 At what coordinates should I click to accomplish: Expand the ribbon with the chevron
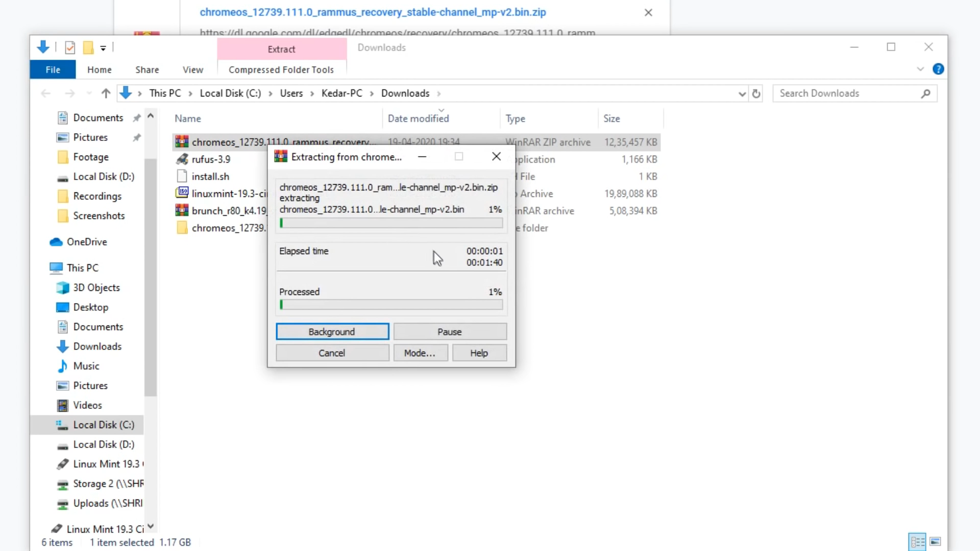(920, 69)
